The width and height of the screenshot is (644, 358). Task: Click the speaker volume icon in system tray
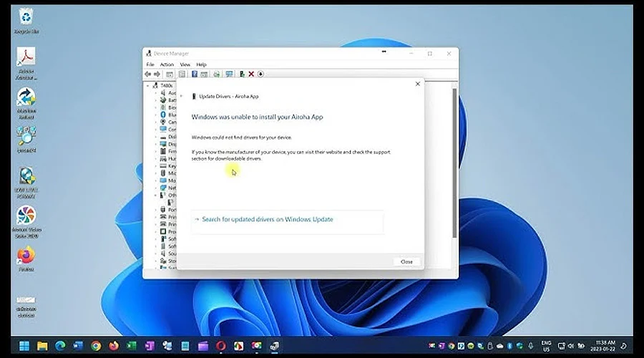571,346
